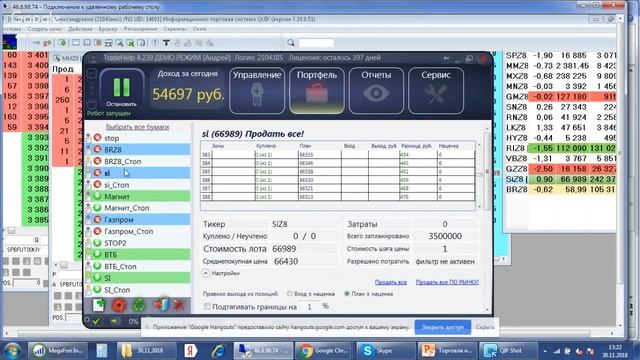Click the TradeHelp panel bottom scroll arrow
The image size is (640, 360).
487,310
